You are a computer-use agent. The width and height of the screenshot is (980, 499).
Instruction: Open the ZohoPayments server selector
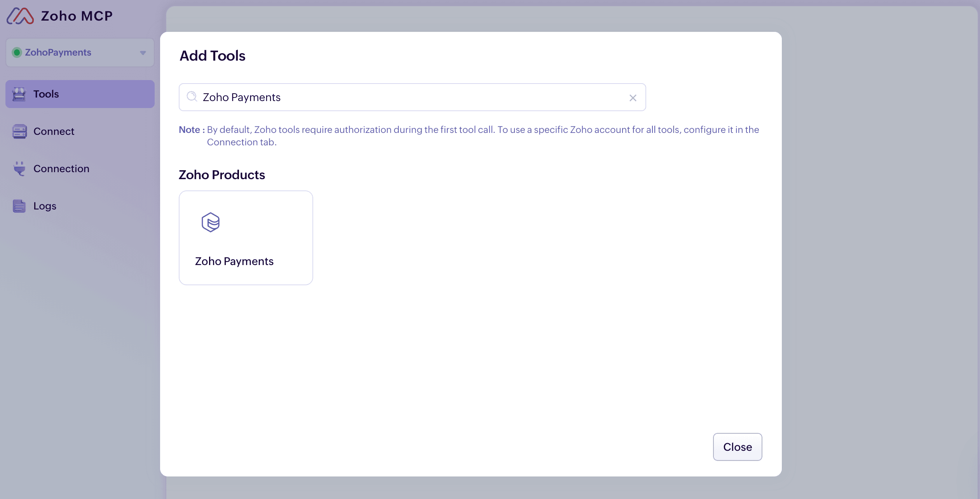[x=80, y=52]
